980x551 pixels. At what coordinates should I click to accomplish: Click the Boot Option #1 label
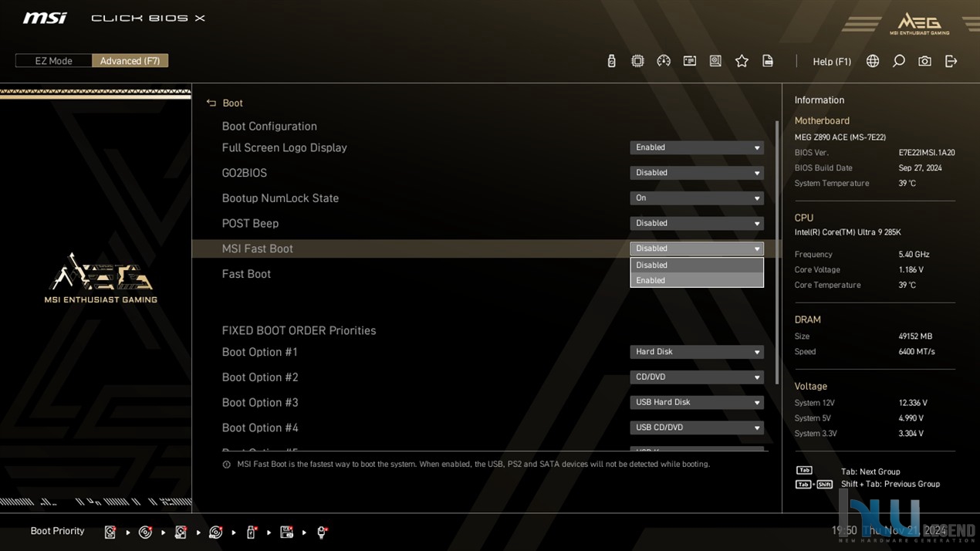coord(259,352)
